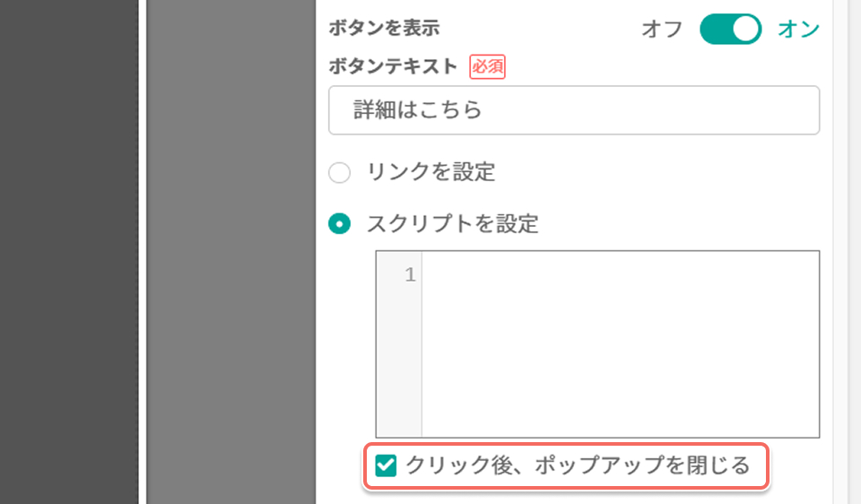Click the ボタンを表示 heading label
Image resolution: width=861 pixels, height=504 pixels.
point(384,28)
